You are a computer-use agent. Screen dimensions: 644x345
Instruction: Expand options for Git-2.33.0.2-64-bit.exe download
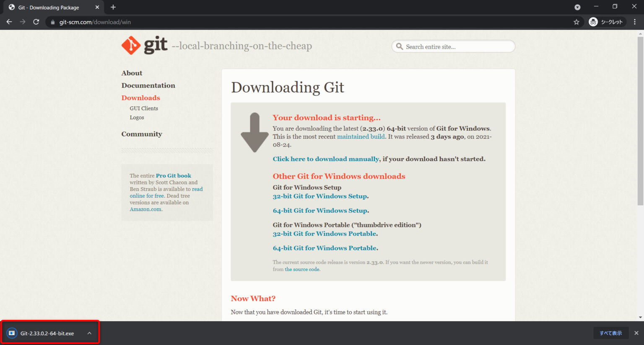pyautogui.click(x=89, y=333)
